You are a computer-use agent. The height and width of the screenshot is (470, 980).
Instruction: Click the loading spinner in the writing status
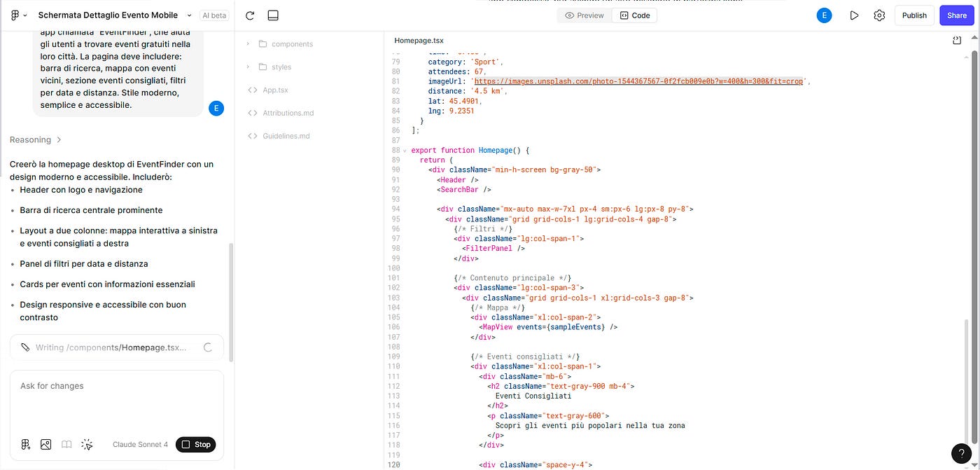tap(208, 347)
